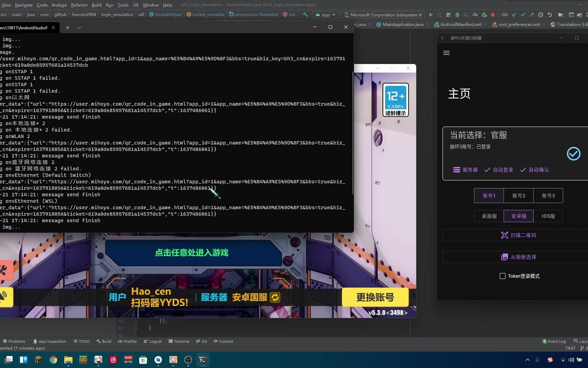Viewport: 588px width, 368px height.
Task: Show hidden system tray icons chevron
Action: [528, 360]
